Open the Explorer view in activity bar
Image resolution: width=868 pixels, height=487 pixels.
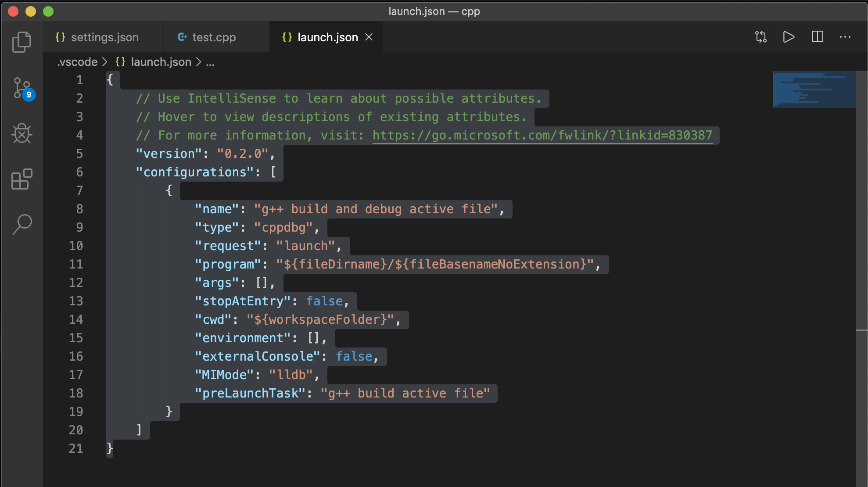pos(22,42)
